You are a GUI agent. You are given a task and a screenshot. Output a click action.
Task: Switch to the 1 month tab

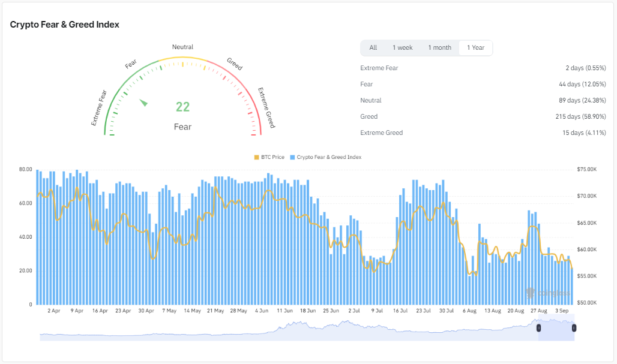[x=439, y=47]
